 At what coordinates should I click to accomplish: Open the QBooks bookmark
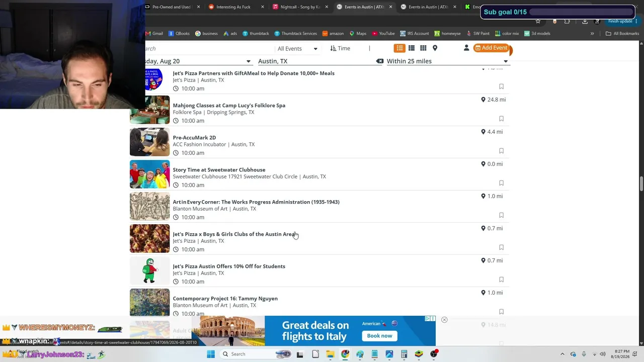(x=179, y=34)
